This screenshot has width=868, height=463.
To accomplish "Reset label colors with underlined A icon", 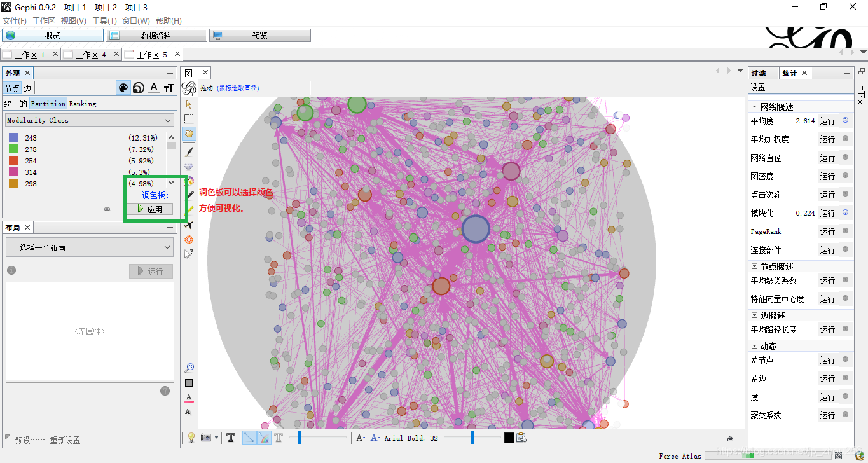I will tap(189, 398).
